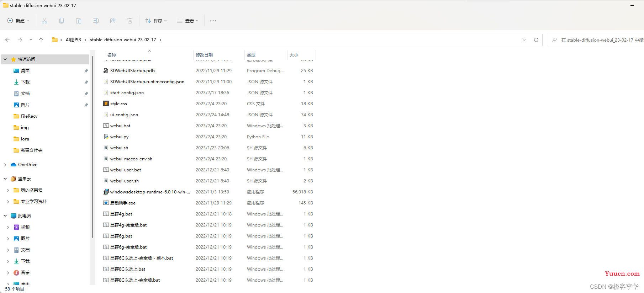Image resolution: width=644 pixels, height=293 pixels.
Task: Expand the 专业学习资料 folder node
Action: pos(8,202)
